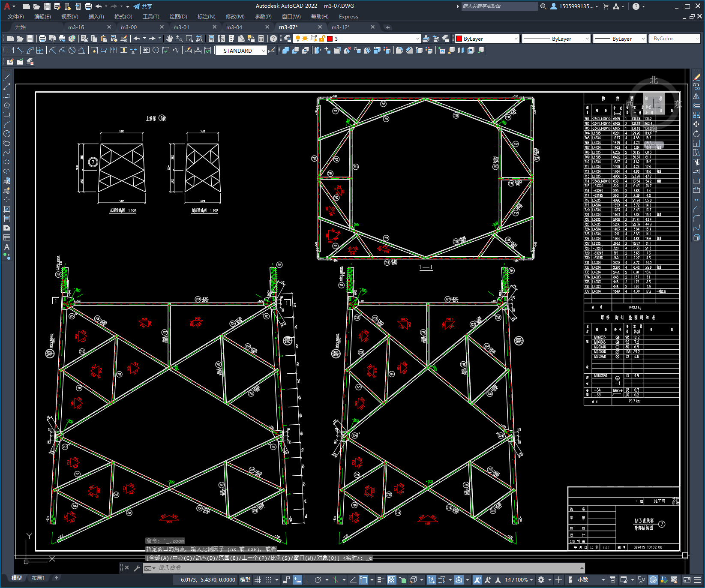Toggle polar tracking in status bar

click(x=318, y=580)
